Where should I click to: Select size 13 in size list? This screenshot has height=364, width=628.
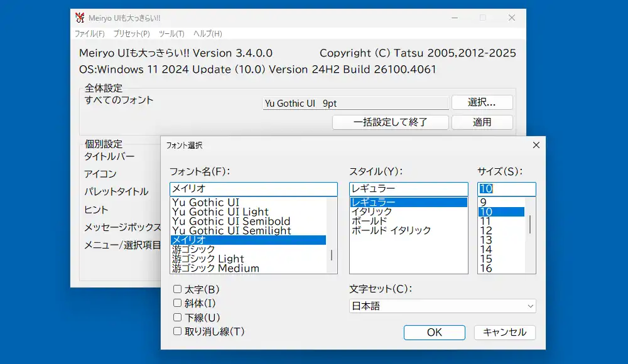point(501,240)
